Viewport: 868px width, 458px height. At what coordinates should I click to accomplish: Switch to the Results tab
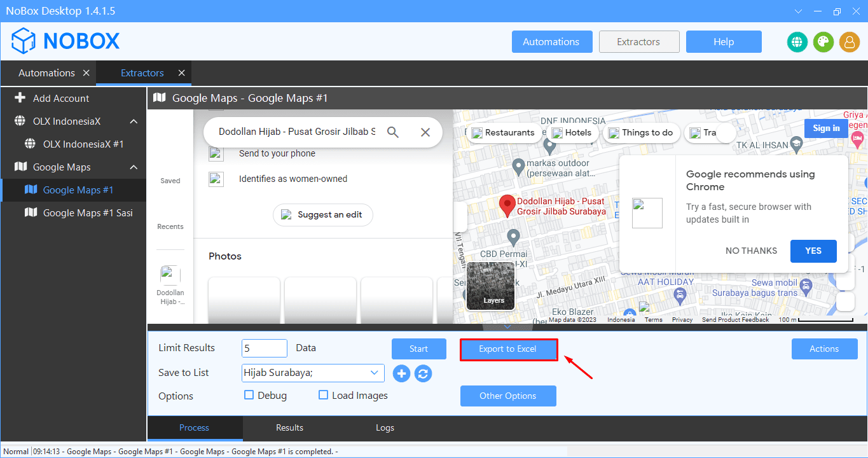289,427
